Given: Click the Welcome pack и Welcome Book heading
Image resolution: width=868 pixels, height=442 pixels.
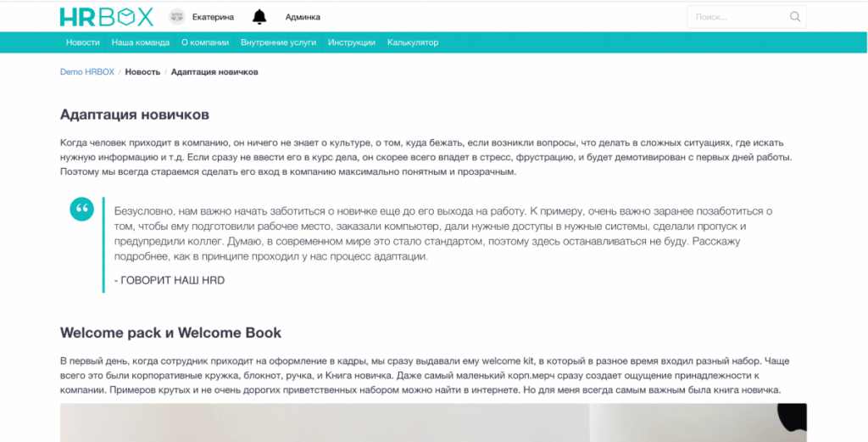Looking at the screenshot, I should [170, 333].
